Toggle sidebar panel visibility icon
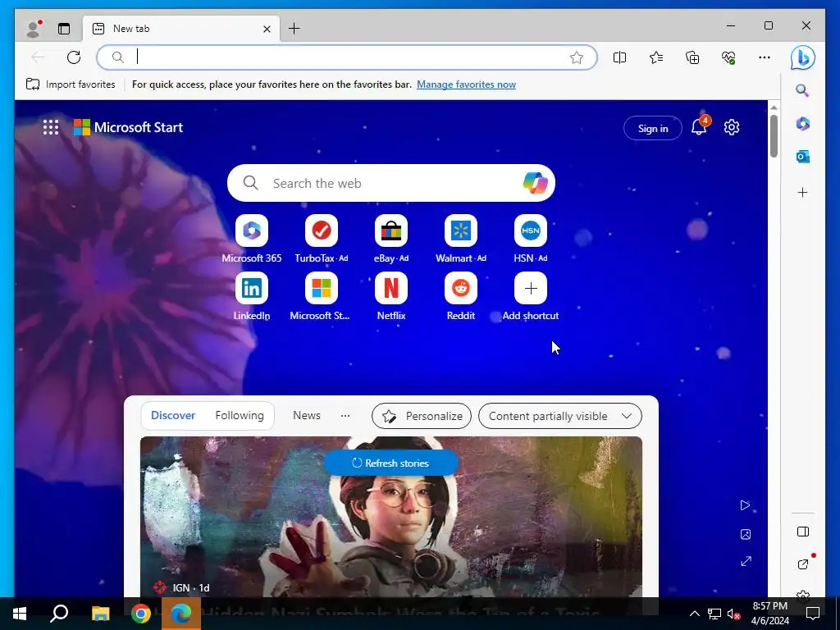 (x=802, y=532)
